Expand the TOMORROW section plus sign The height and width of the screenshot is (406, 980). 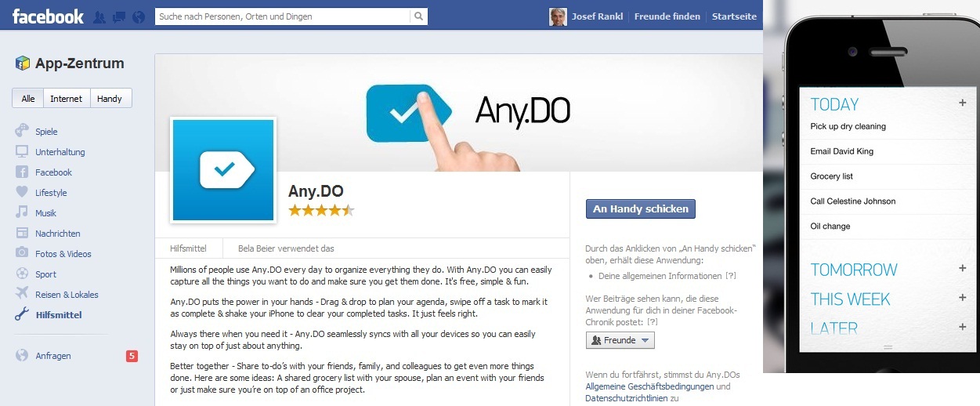(x=963, y=268)
